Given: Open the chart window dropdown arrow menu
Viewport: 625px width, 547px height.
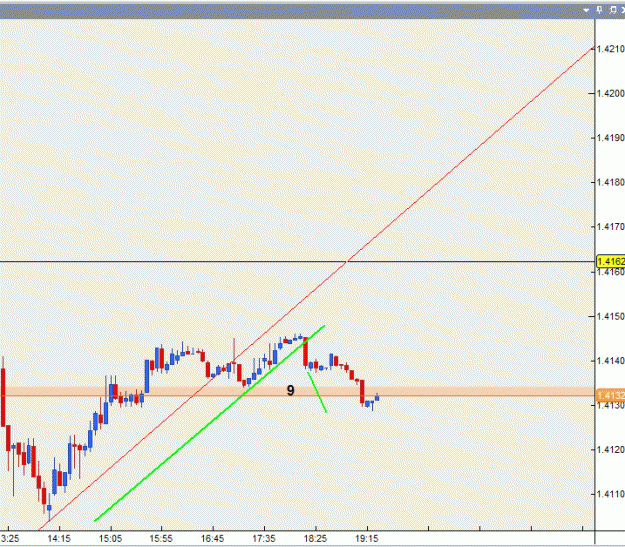Looking at the screenshot, I should pos(586,10).
